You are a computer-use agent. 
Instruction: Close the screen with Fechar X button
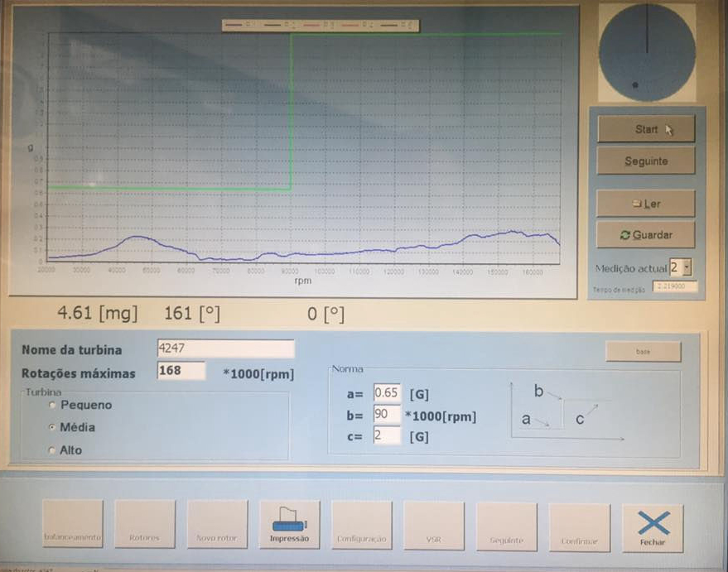pyautogui.click(x=653, y=528)
